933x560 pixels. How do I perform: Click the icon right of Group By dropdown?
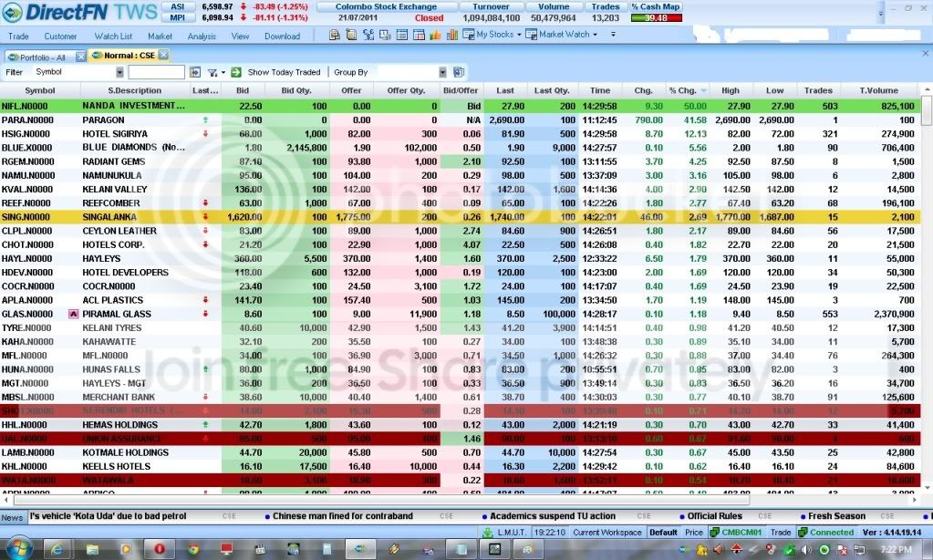click(x=459, y=72)
